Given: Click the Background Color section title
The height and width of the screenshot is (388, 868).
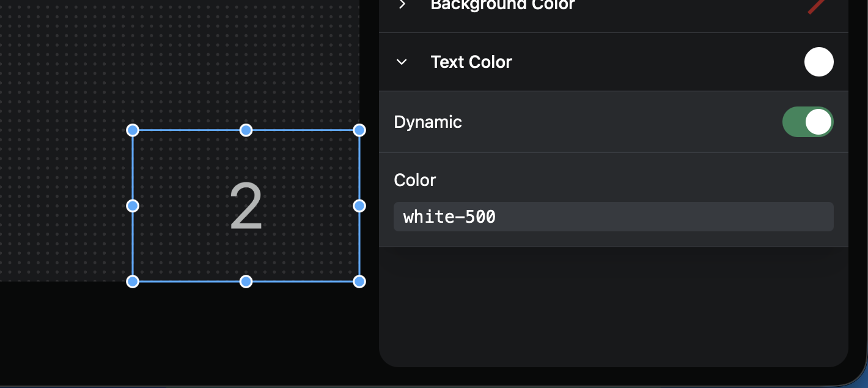Looking at the screenshot, I should tap(502, 6).
